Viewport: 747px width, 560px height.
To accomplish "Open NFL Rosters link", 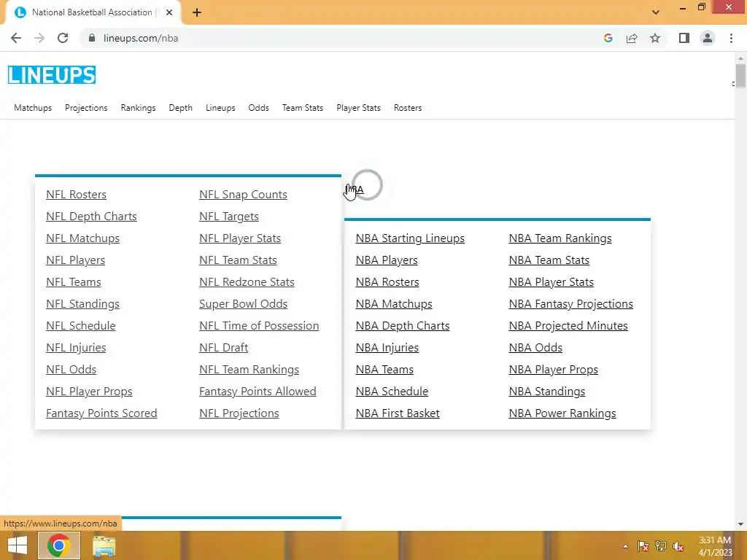I will (76, 194).
